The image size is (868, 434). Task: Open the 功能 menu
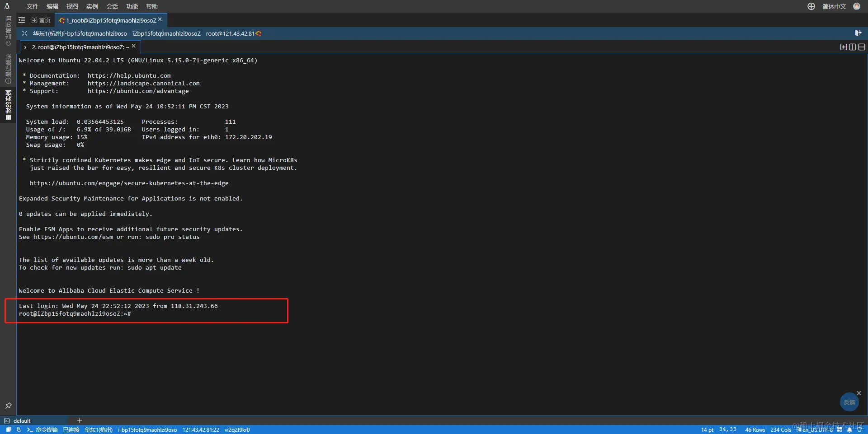[132, 6]
